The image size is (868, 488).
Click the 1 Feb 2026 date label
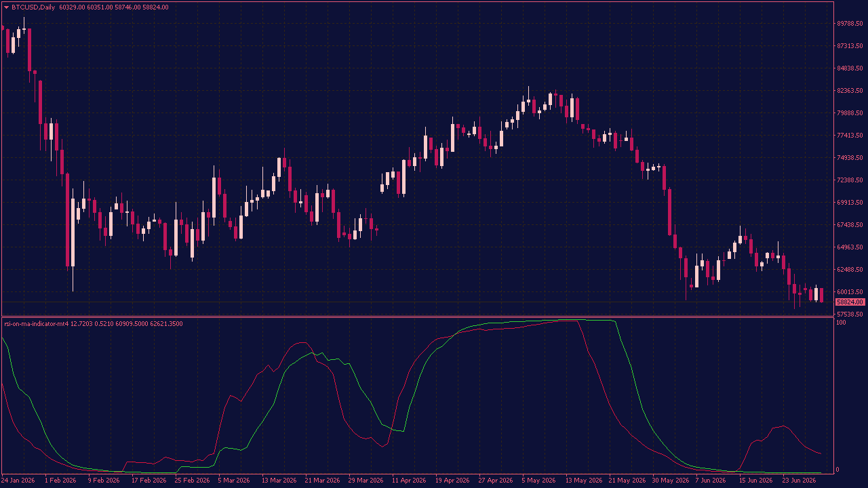click(x=60, y=481)
